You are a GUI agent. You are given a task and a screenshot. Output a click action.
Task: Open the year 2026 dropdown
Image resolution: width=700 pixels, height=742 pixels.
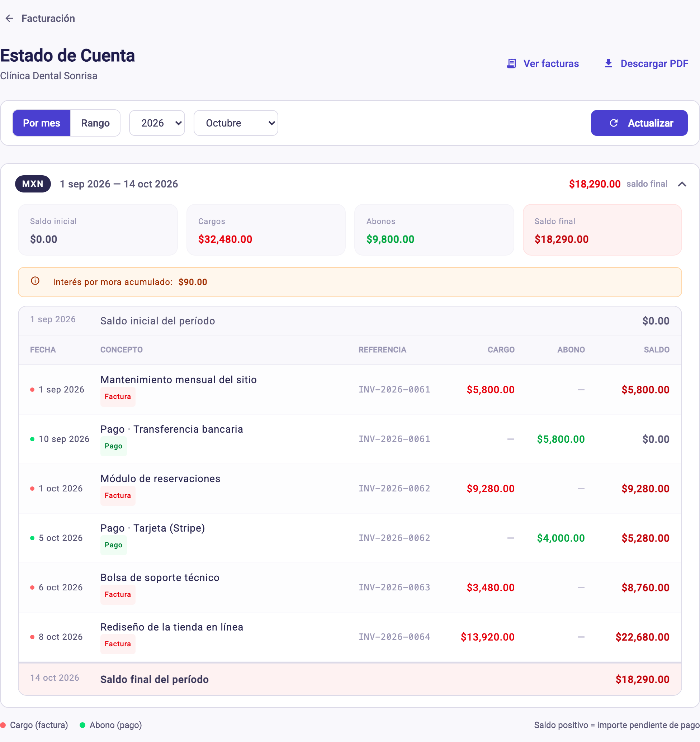[x=157, y=123]
